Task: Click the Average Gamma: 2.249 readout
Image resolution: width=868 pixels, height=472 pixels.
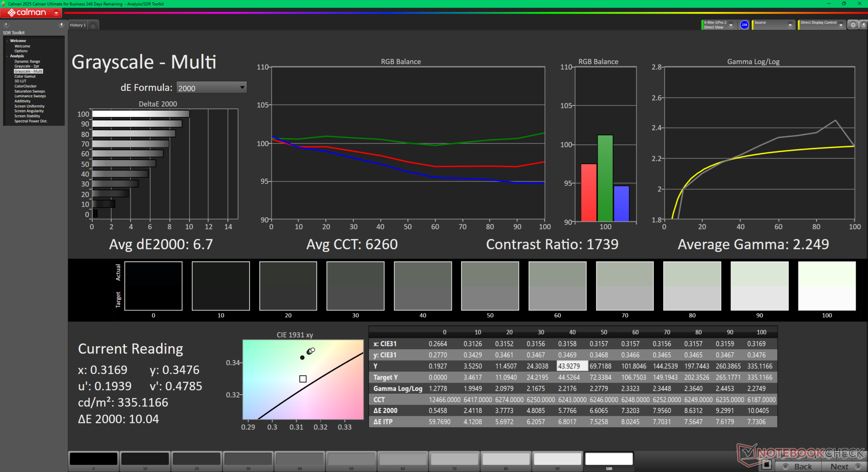Action: pyautogui.click(x=753, y=245)
